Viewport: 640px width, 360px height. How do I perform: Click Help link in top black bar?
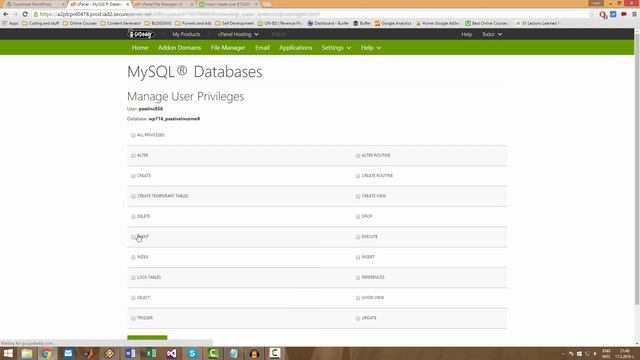click(467, 34)
